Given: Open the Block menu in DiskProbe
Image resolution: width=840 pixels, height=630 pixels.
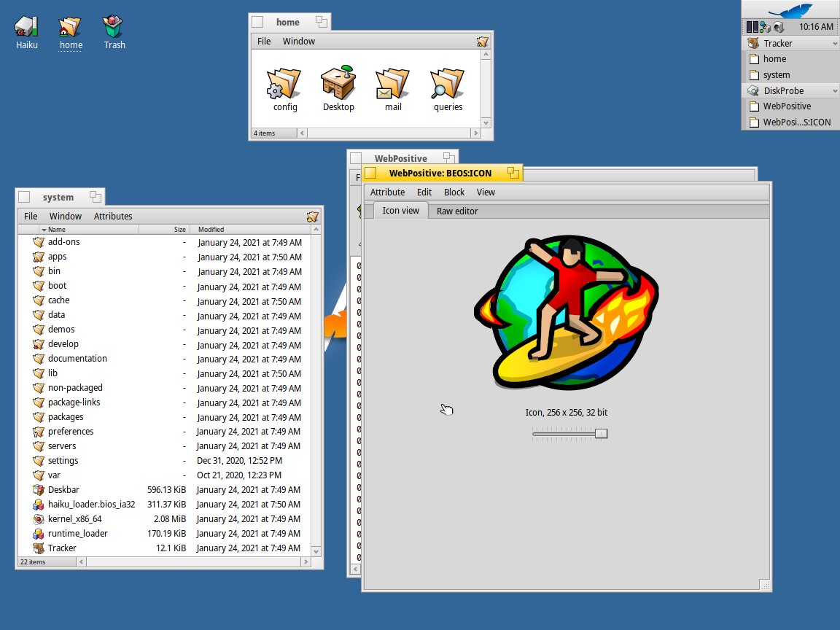Looking at the screenshot, I should 454,192.
